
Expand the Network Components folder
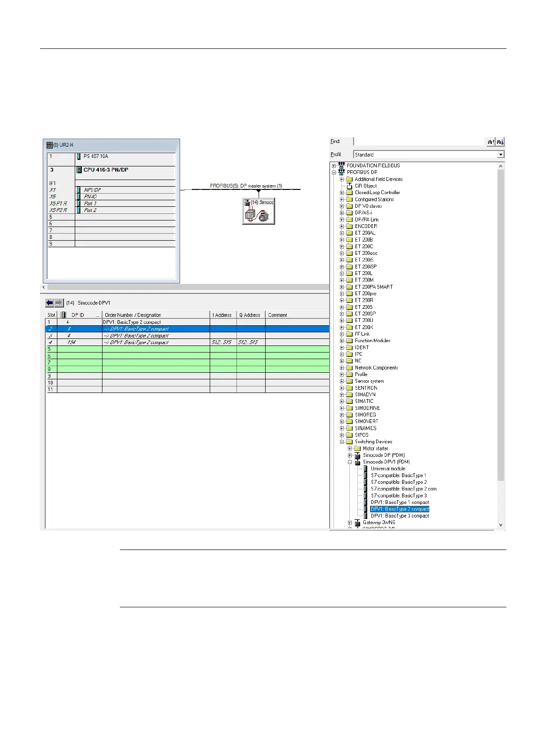point(342,368)
